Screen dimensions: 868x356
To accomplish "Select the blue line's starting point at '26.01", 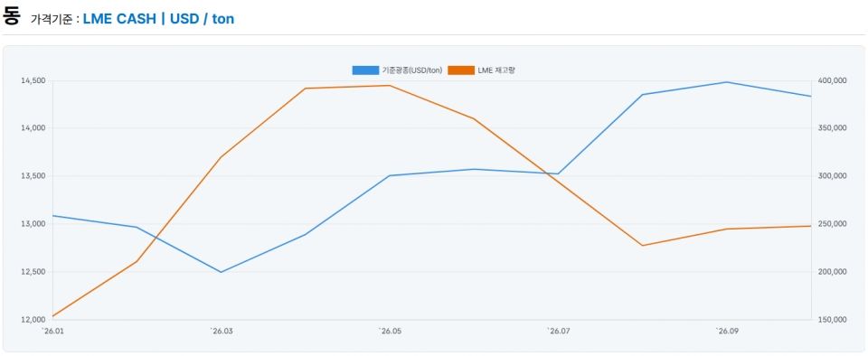I will 52,216.
